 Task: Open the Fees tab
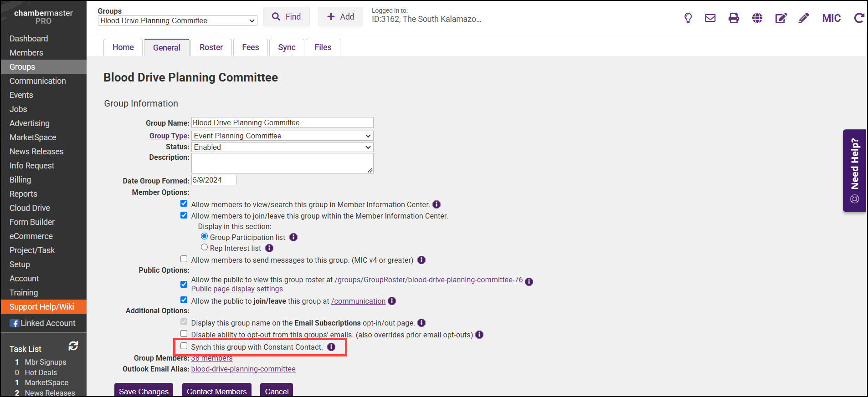pos(250,47)
